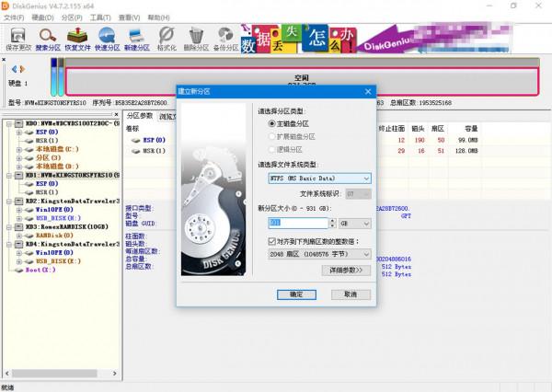Image resolution: width=552 pixels, height=392 pixels.
Task: Select HD2 Kingston DataTraveler disk in tree
Action: [x=72, y=202]
